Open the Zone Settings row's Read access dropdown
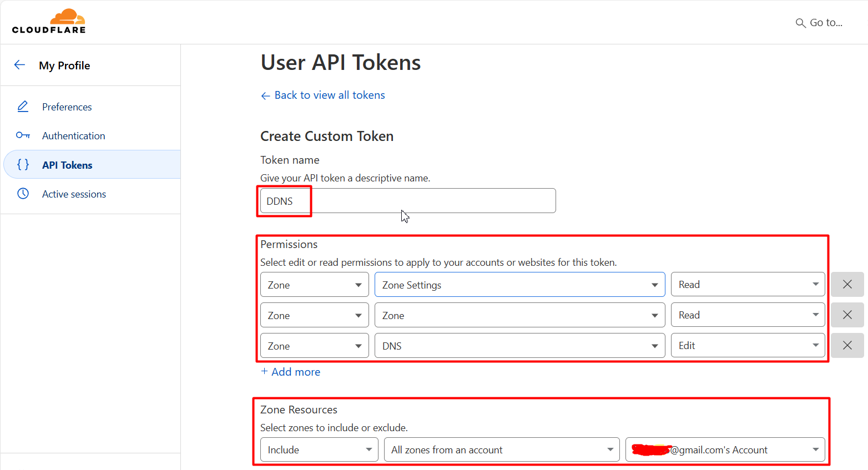 [x=748, y=284]
